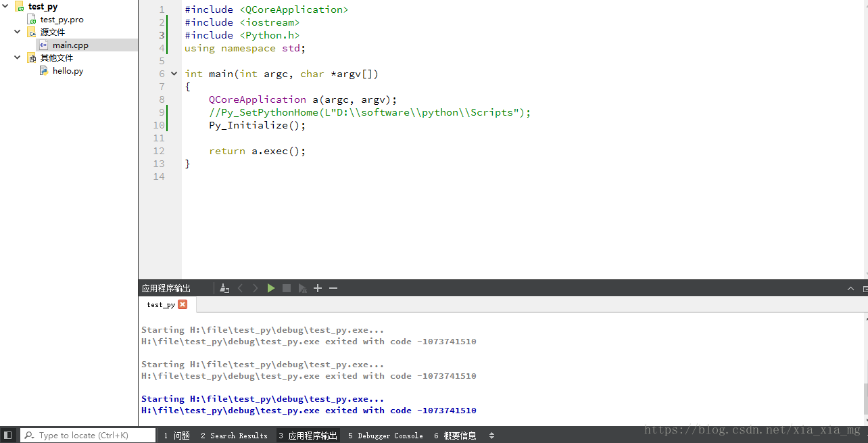Viewport: 868px width, 443px height.
Task: Click the 源文件 folder icon
Action: (x=31, y=32)
